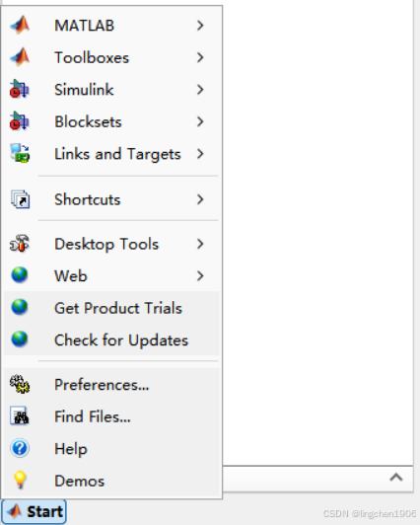Click the globe icon beside Get Product Trials
420x525 pixels.
click(x=20, y=307)
